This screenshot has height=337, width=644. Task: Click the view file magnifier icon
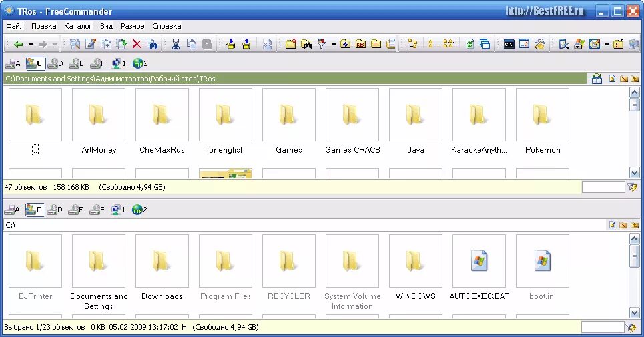click(x=75, y=44)
